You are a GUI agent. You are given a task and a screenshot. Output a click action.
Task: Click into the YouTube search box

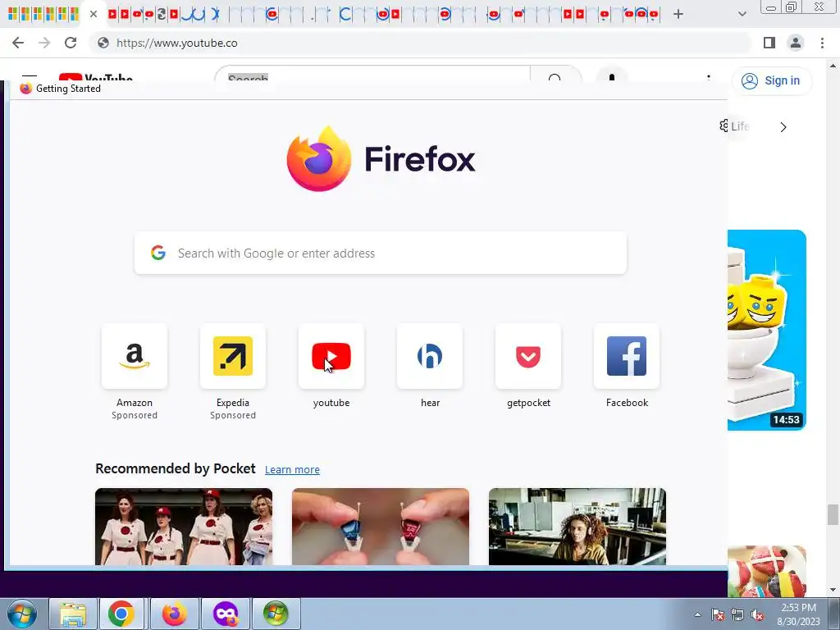pyautogui.click(x=373, y=76)
